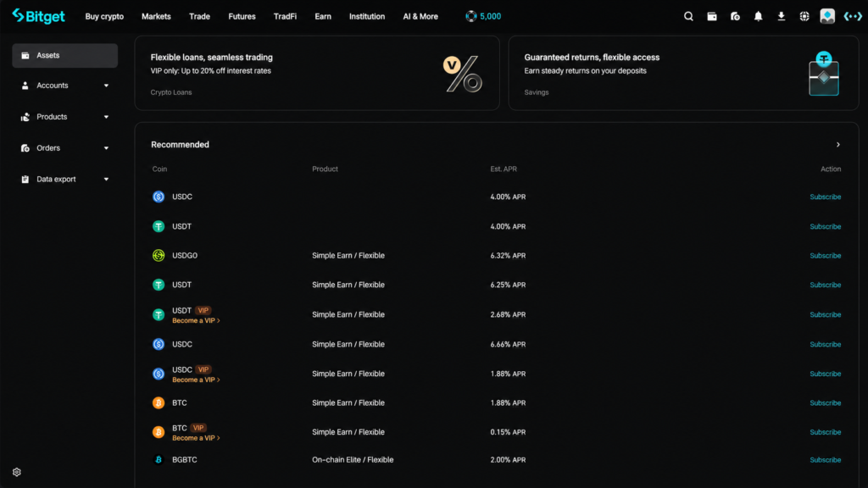Click the BGBTC coin icon

[x=159, y=460]
